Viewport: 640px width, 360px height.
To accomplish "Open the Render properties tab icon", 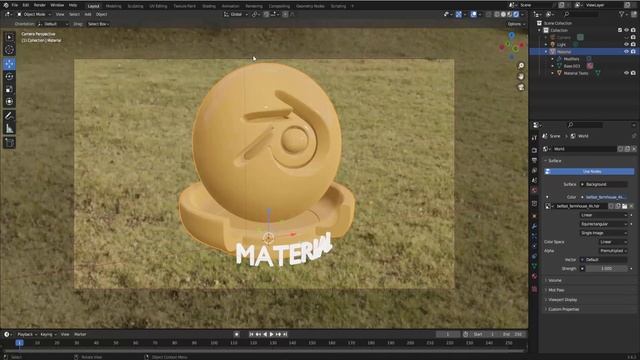I will (x=534, y=150).
